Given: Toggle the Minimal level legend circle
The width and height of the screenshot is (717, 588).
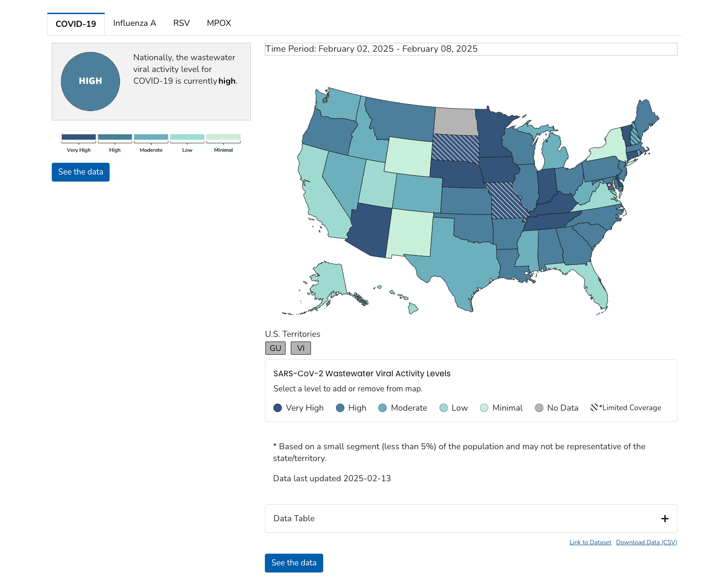Looking at the screenshot, I should click(484, 408).
